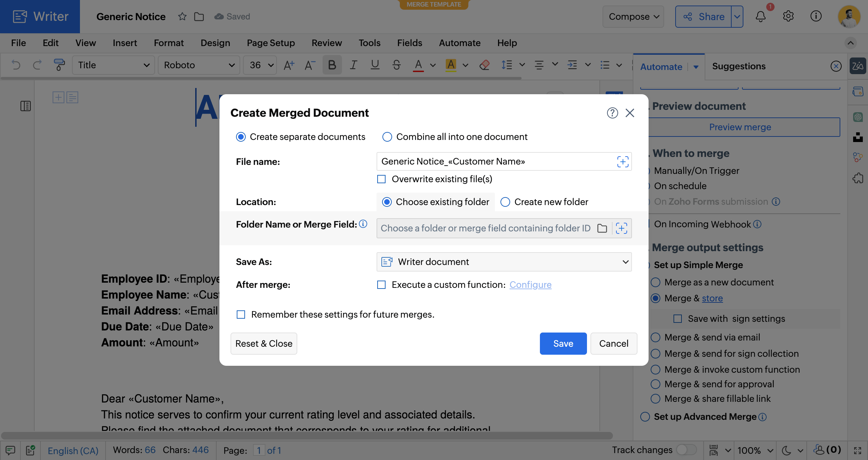Open the Save As format dropdown

point(504,262)
